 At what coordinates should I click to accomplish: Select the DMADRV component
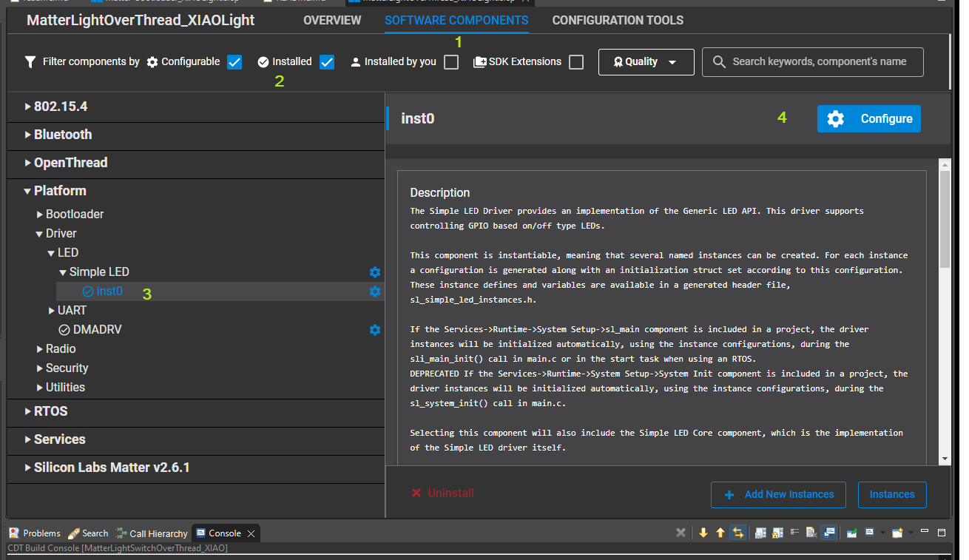click(x=97, y=330)
